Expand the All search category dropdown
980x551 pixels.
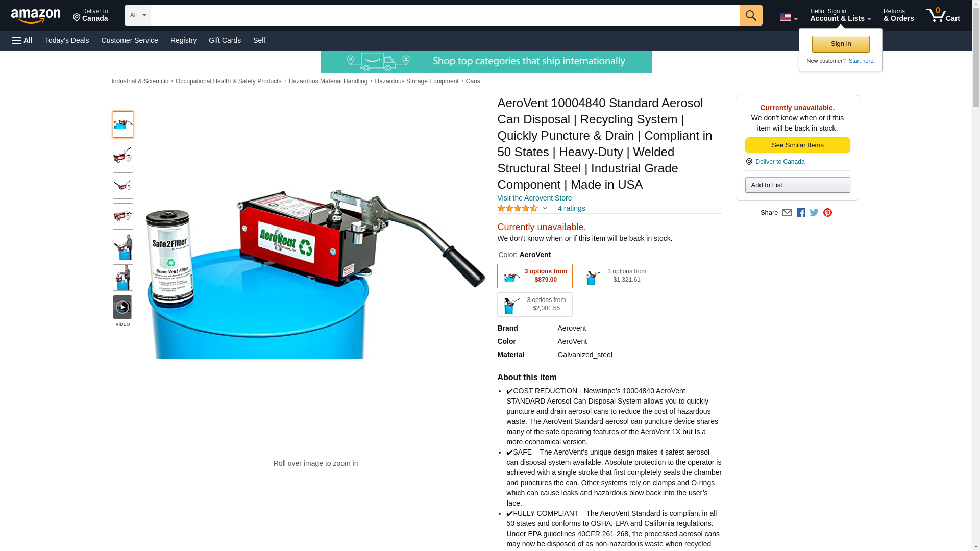coord(137,15)
